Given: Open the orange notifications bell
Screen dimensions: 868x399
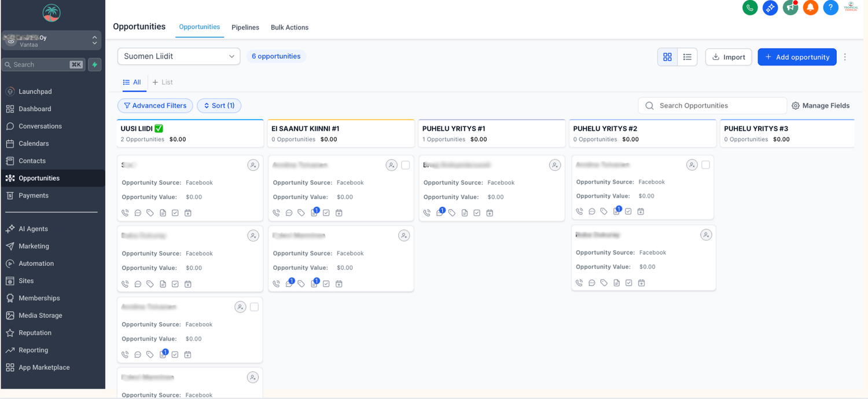Looking at the screenshot, I should click(810, 8).
